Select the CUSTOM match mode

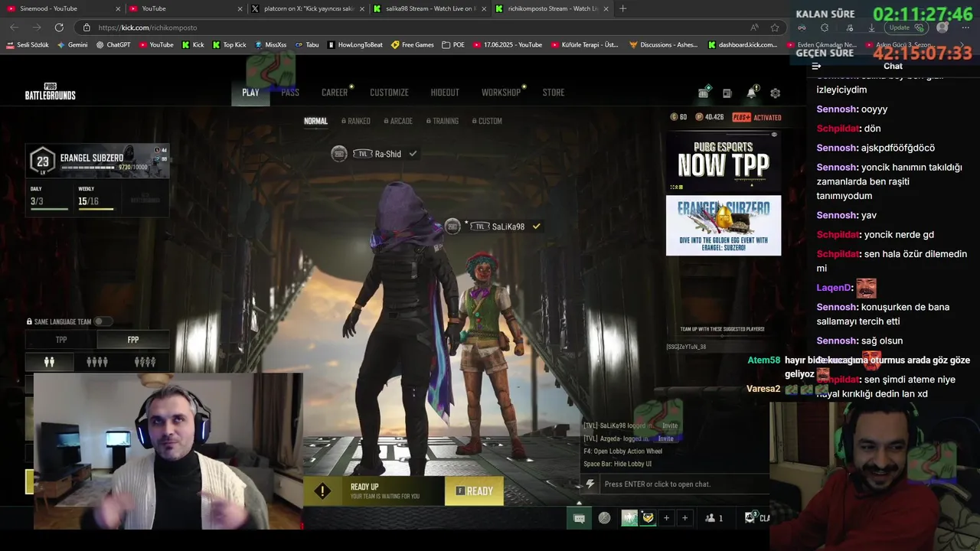[x=487, y=121]
